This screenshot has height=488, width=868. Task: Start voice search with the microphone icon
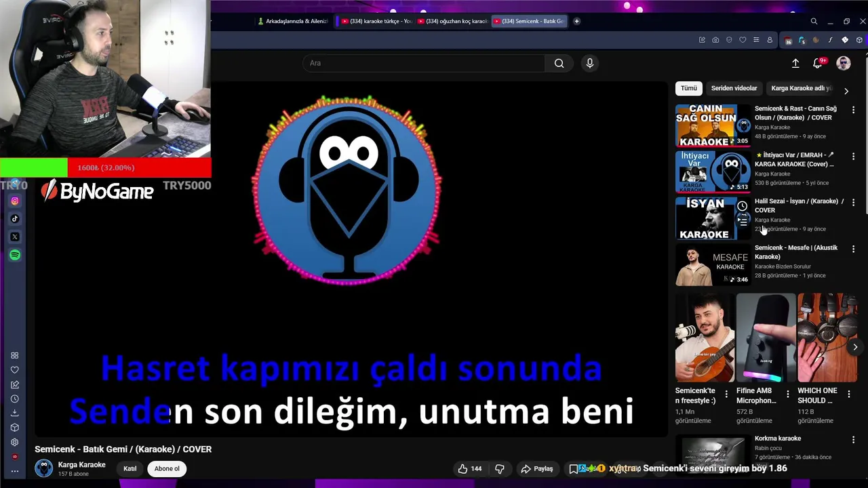click(x=590, y=63)
